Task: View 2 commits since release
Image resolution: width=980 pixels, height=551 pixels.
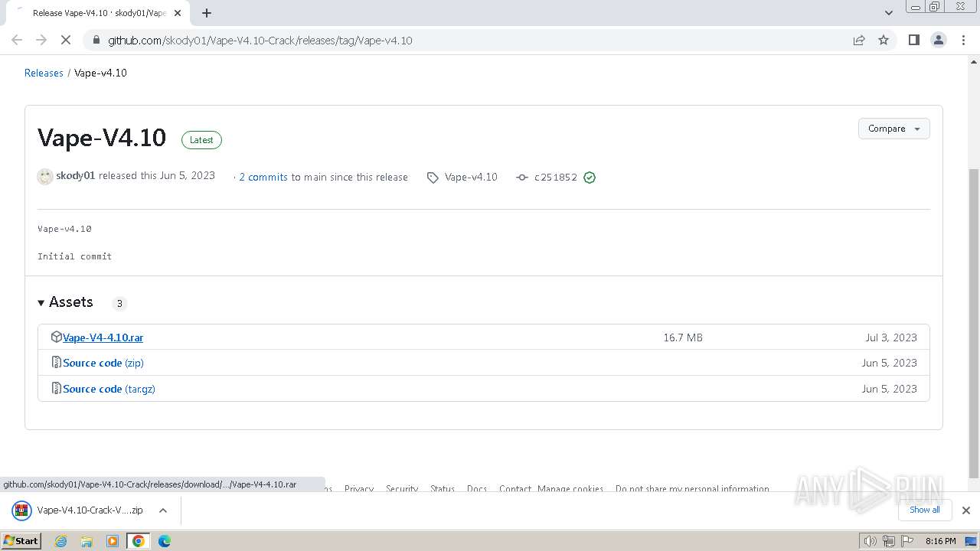Action: [263, 177]
